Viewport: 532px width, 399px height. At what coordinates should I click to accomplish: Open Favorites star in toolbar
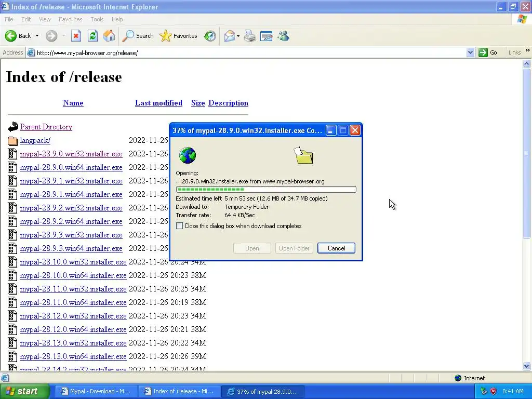click(179, 36)
